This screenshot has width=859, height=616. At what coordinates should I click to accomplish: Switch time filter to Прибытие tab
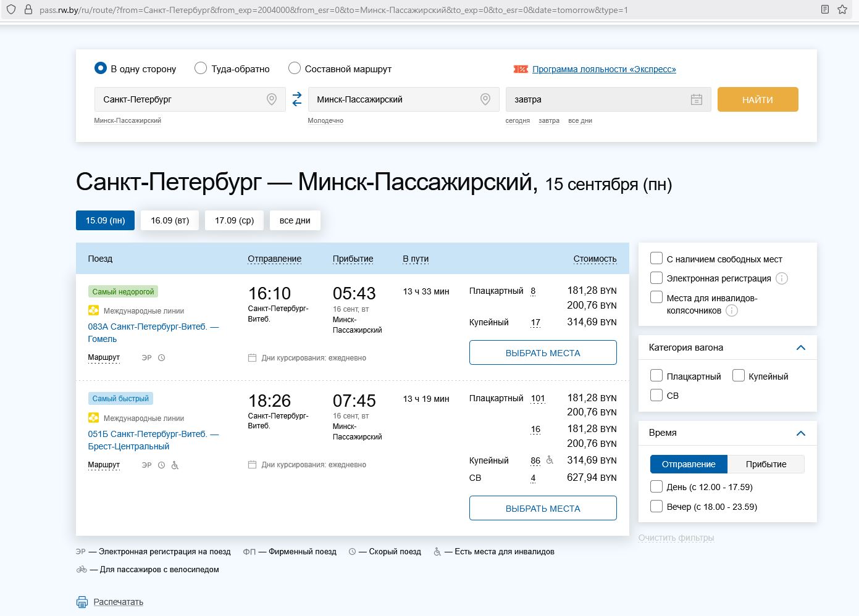(766, 464)
